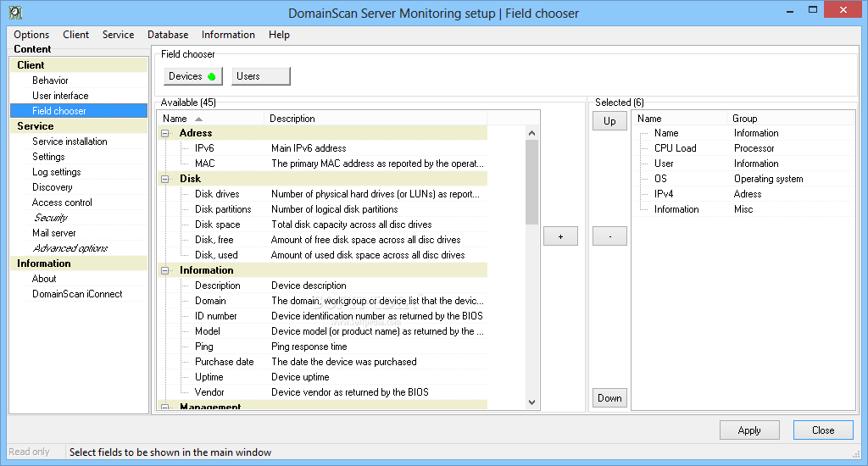Viewport: 868px width, 466px height.
Task: Open the Service menu
Action: [x=118, y=34]
